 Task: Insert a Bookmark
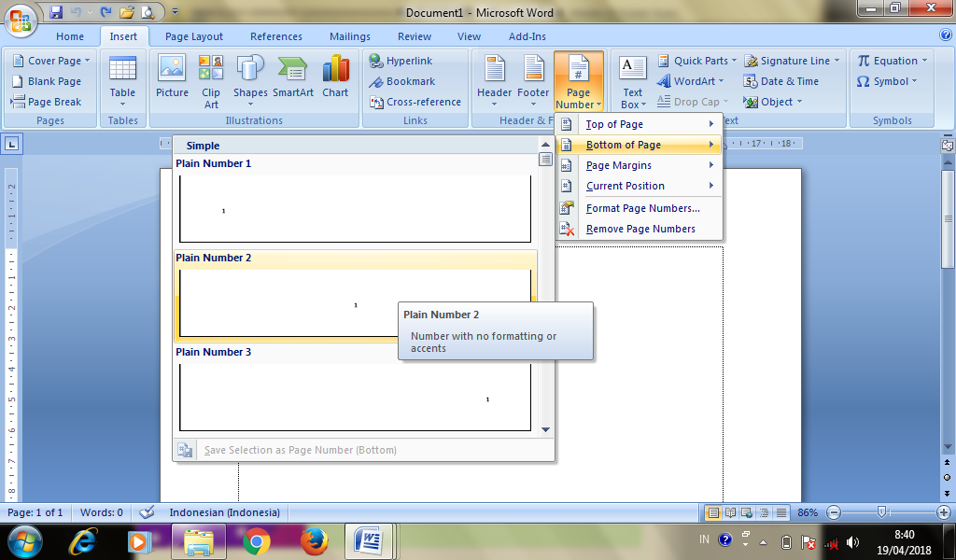[402, 81]
